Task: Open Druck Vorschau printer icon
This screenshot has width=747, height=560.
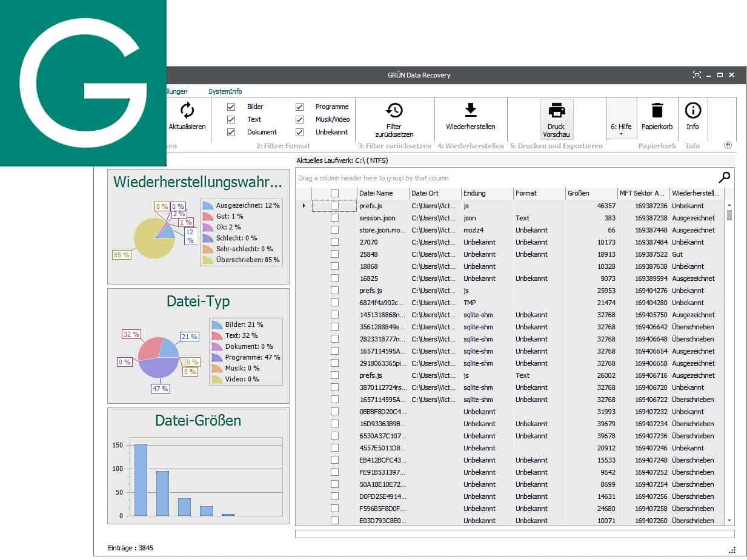Action: click(556, 111)
